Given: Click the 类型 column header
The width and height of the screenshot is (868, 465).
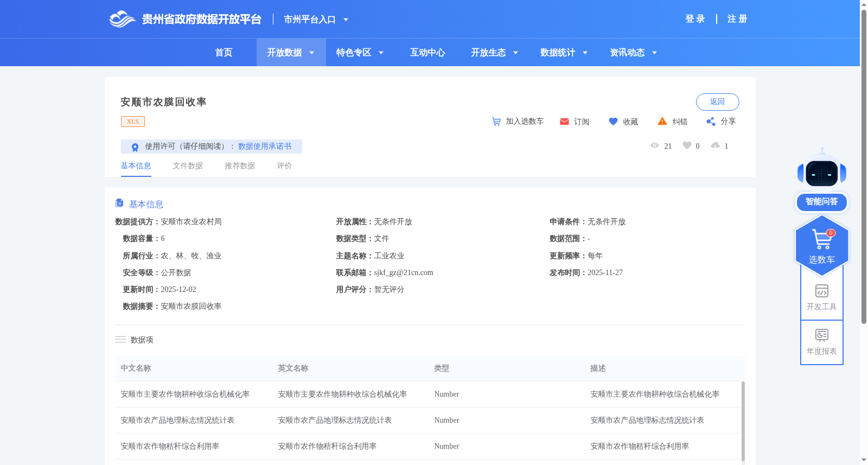Looking at the screenshot, I should tap(442, 368).
